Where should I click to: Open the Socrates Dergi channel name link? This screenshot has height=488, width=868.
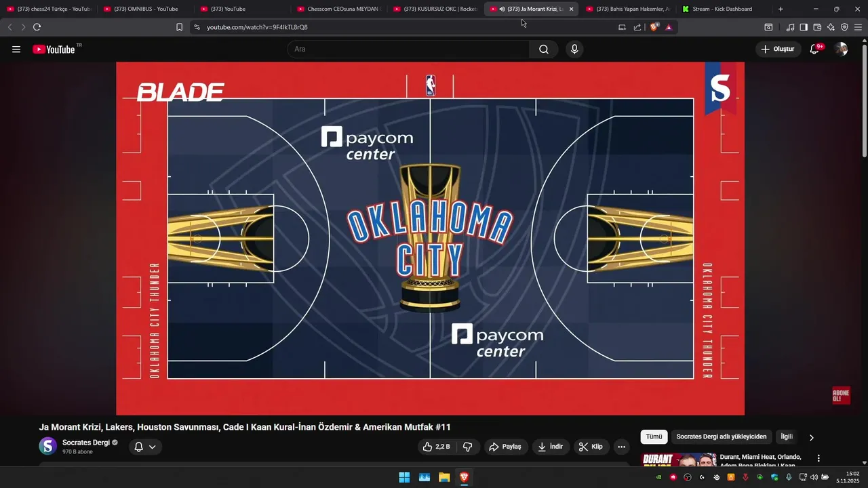click(x=86, y=443)
